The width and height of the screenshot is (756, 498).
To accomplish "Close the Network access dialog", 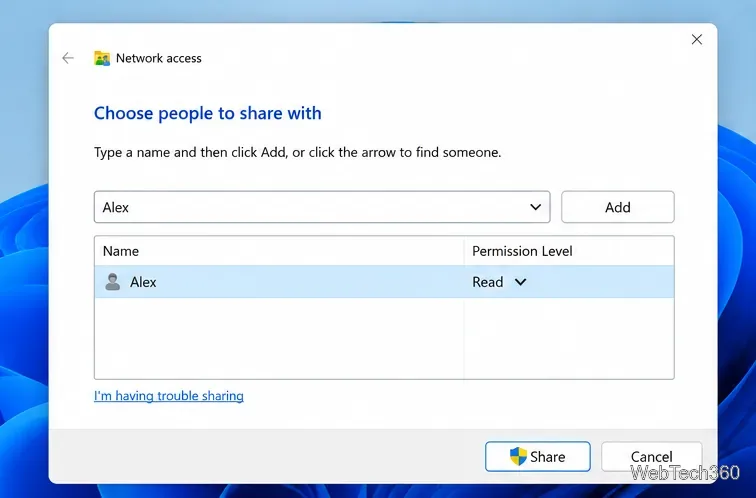I will click(x=697, y=40).
